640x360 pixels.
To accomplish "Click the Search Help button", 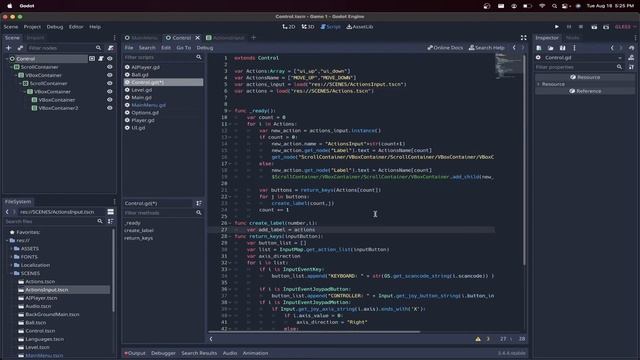I will pos(487,48).
